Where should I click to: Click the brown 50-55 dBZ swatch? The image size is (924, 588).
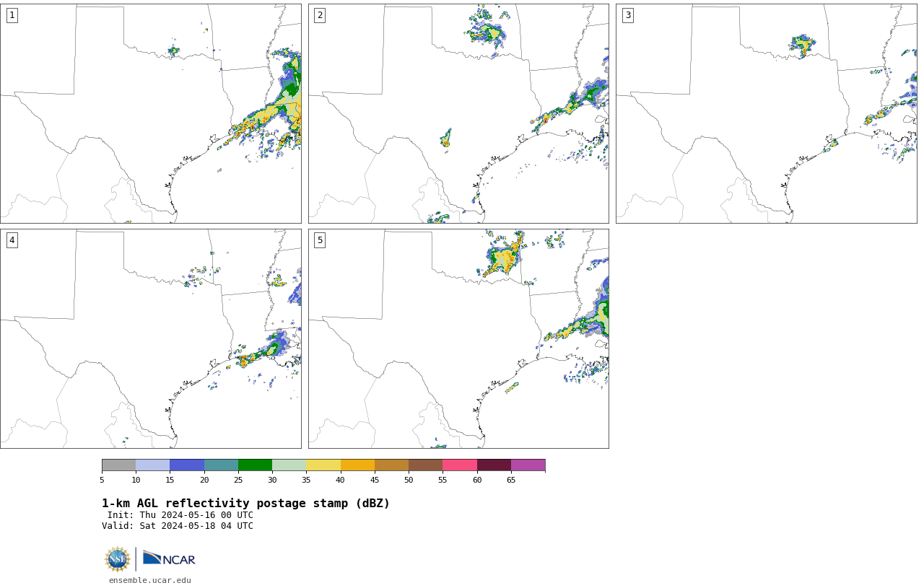[426, 465]
